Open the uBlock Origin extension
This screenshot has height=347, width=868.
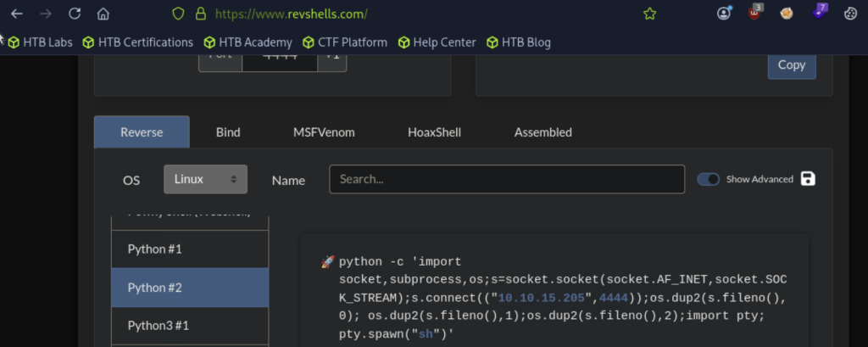(x=755, y=12)
